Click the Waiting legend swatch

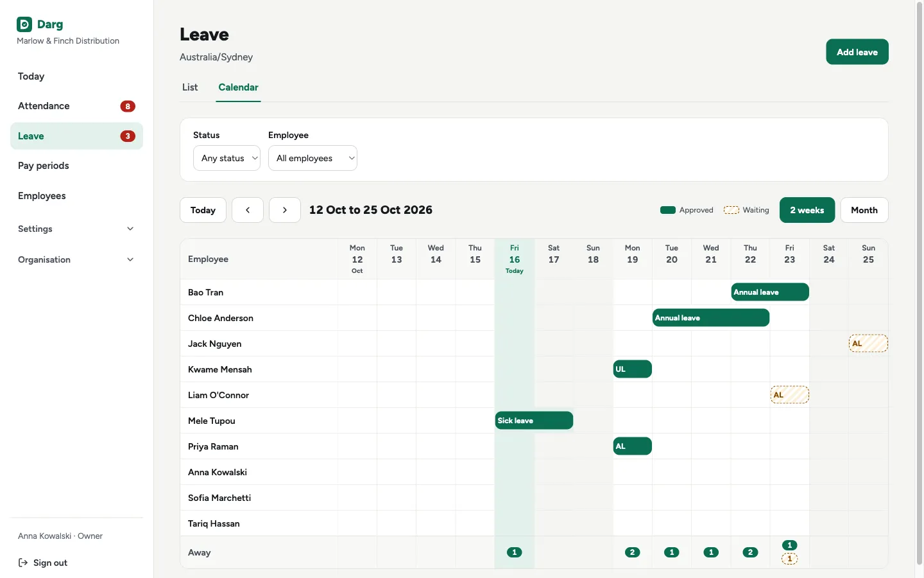point(732,210)
